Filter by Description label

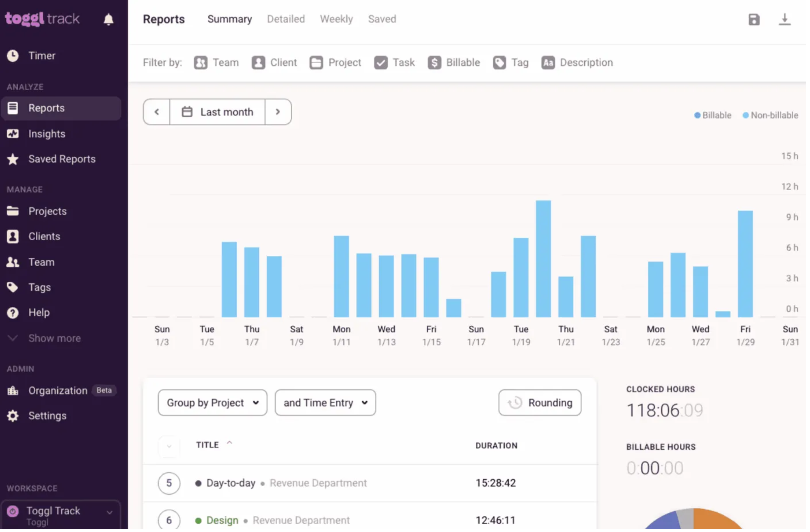click(586, 62)
